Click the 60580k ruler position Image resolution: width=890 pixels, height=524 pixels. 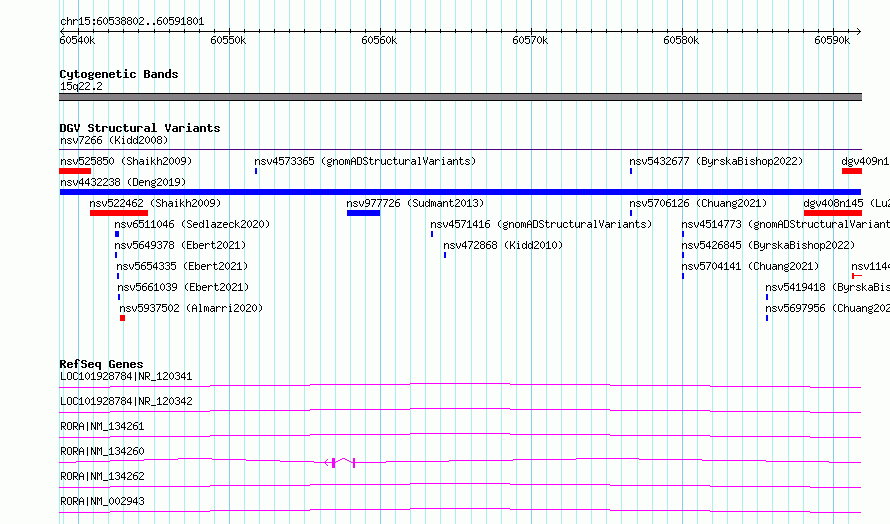pyautogui.click(x=681, y=40)
